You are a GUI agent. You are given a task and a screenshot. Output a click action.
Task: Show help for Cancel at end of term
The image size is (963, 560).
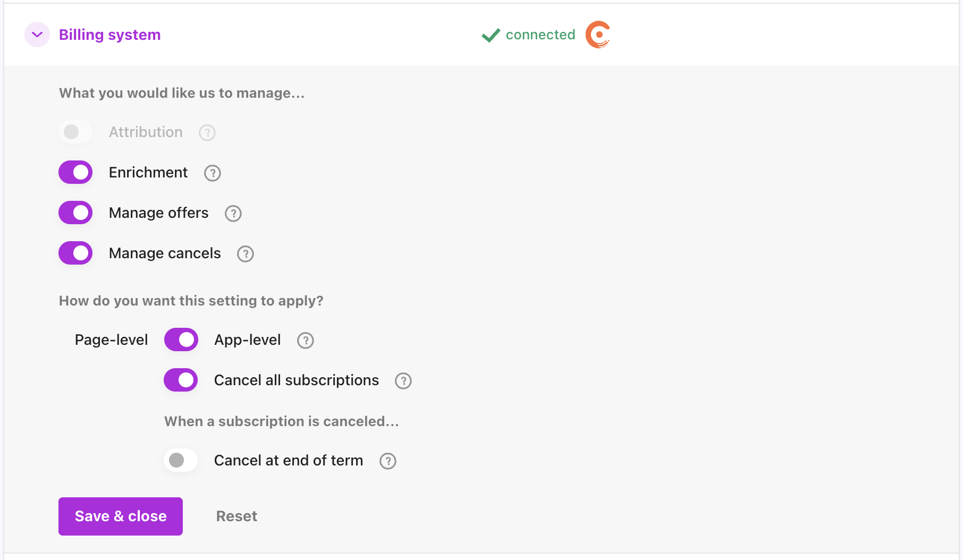pos(388,461)
